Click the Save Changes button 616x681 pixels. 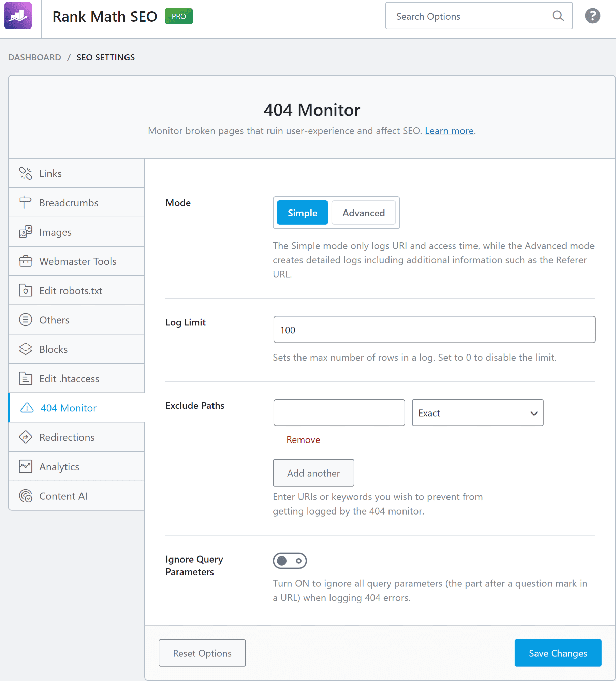pos(558,653)
